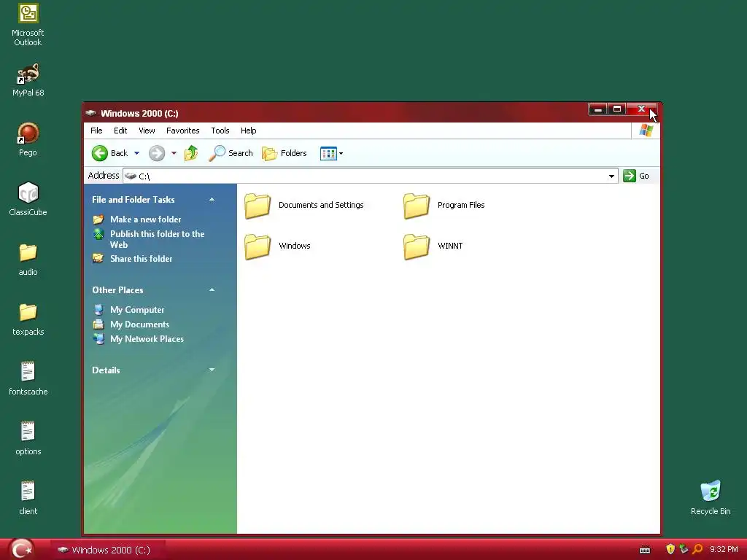Click the 9:32 PM clock
The image size is (747, 560).
point(724,550)
